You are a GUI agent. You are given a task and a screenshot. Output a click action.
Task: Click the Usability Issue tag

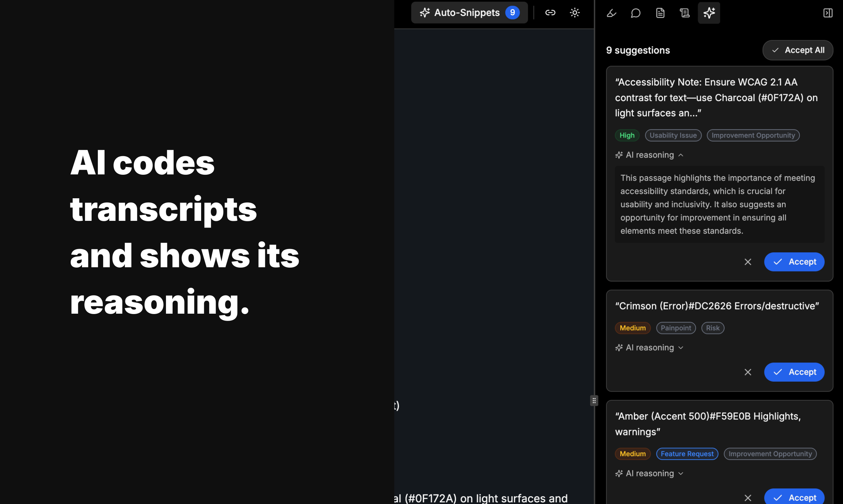point(673,135)
